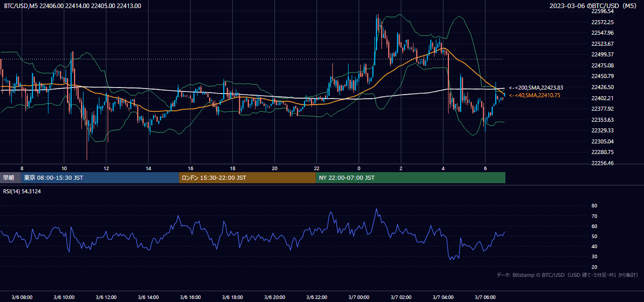644x302 pixels.
Task: Click the 22523.67 price axis label
Action: 603,44
